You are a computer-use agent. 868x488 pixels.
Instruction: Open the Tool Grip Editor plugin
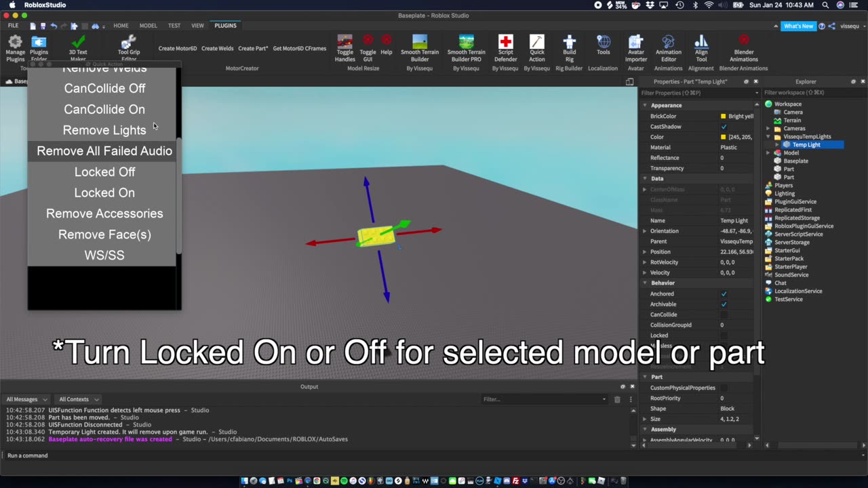129,48
